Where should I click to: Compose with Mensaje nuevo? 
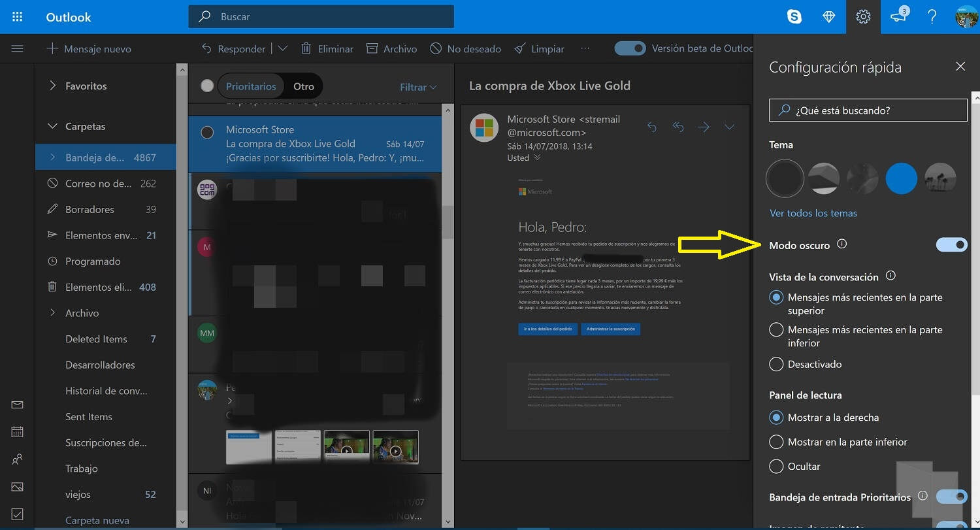[88, 48]
